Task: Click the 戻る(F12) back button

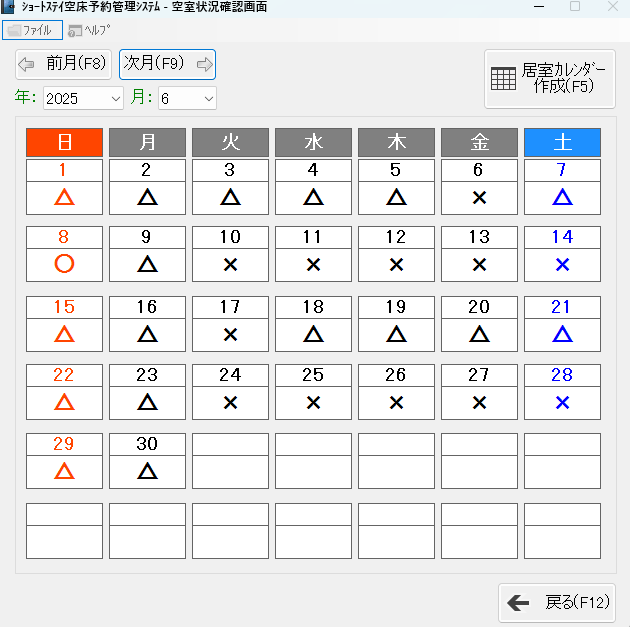Action: click(557, 602)
